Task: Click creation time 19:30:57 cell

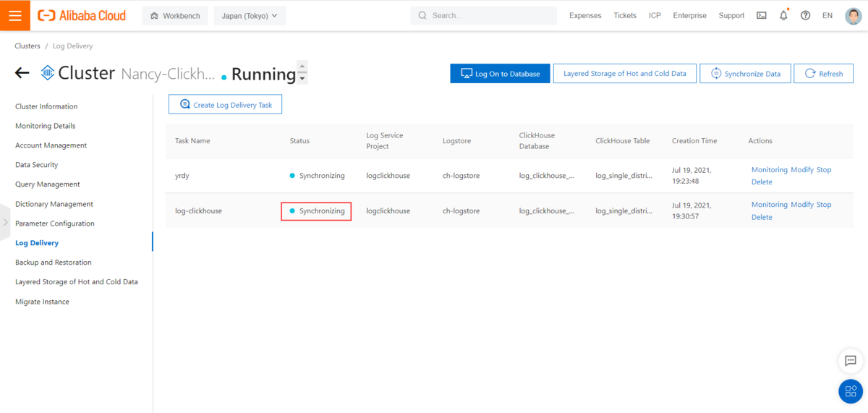Action: pos(692,210)
